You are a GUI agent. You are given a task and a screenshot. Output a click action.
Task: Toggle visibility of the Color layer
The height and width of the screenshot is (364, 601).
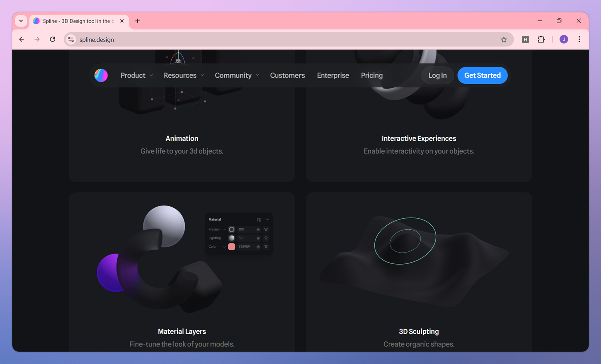click(266, 247)
